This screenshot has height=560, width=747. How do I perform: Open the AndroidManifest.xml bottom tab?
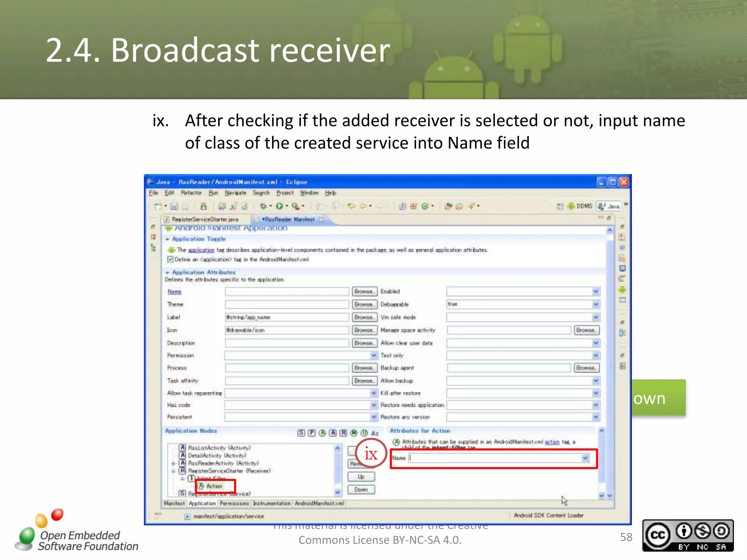point(319,503)
